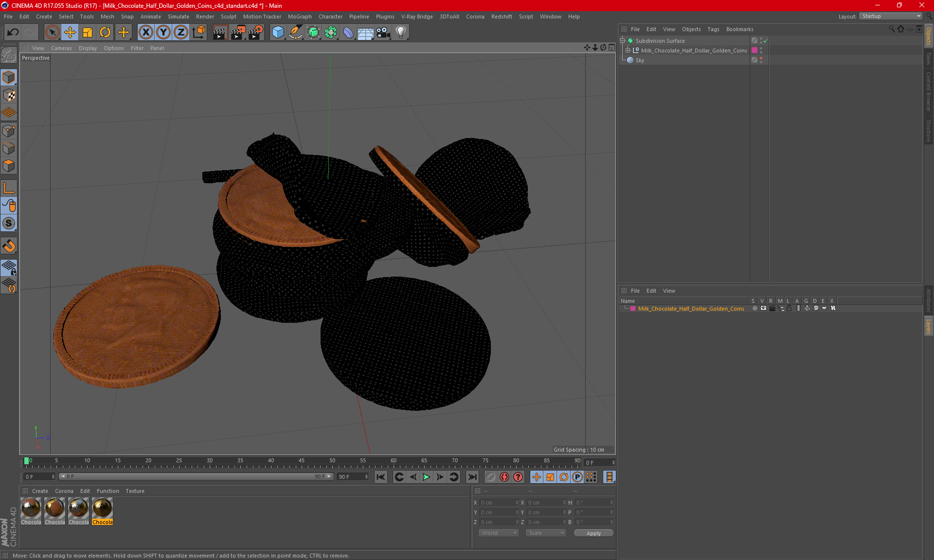Open Material Manager Texture menu
The width and height of the screenshot is (934, 560).
coord(135,491)
